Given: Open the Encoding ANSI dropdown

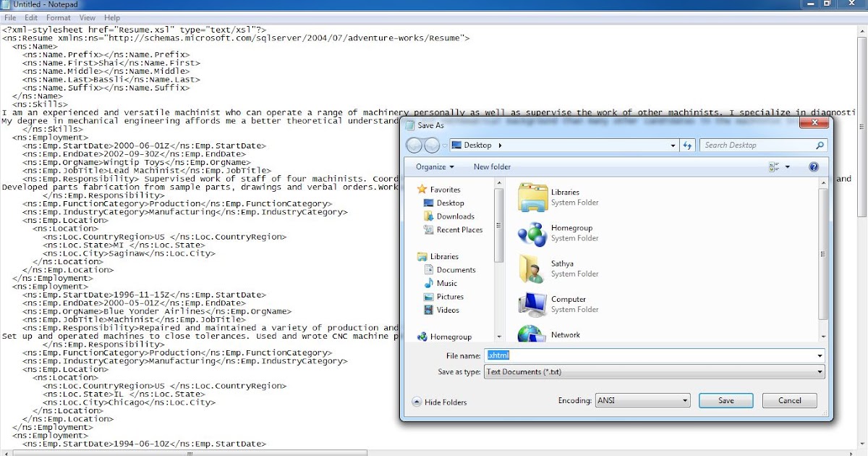Looking at the screenshot, I should coord(642,400).
